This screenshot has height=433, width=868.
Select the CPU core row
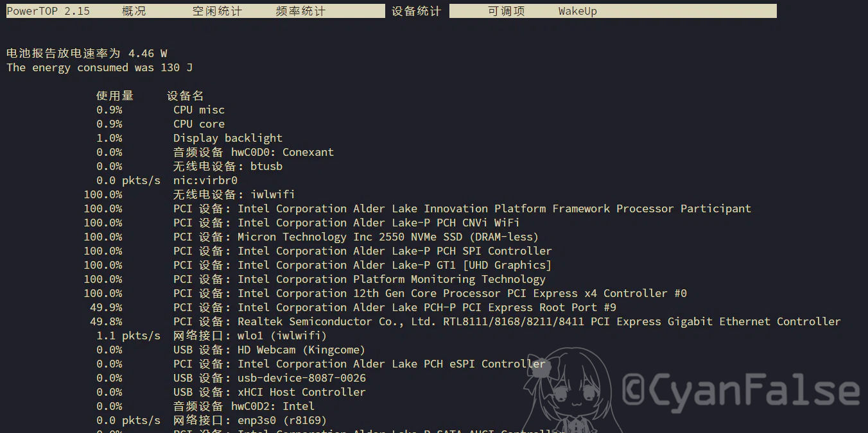pos(199,124)
